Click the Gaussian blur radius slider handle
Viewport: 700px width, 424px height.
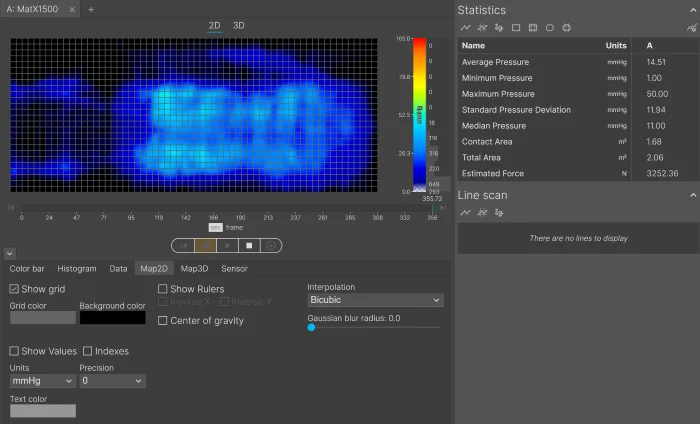(311, 327)
